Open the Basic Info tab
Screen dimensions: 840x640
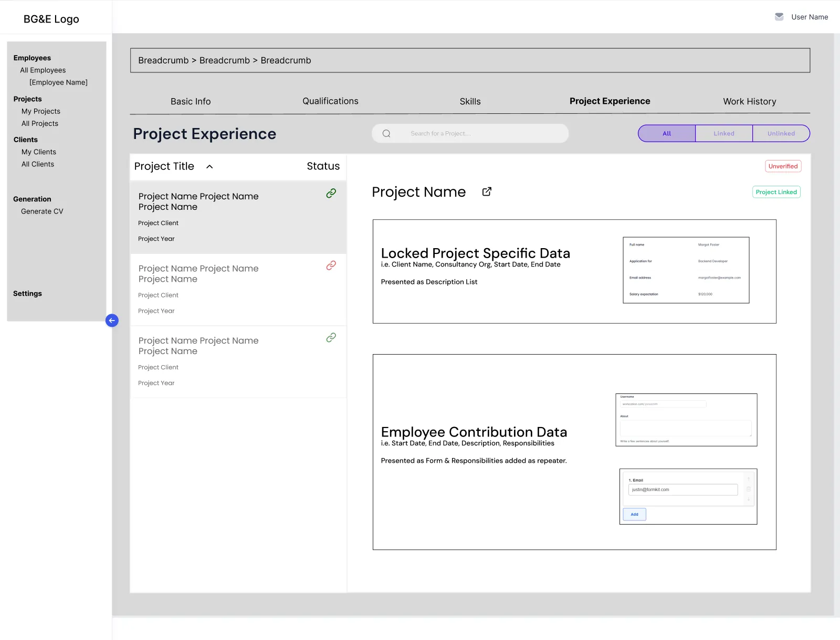pyautogui.click(x=191, y=102)
